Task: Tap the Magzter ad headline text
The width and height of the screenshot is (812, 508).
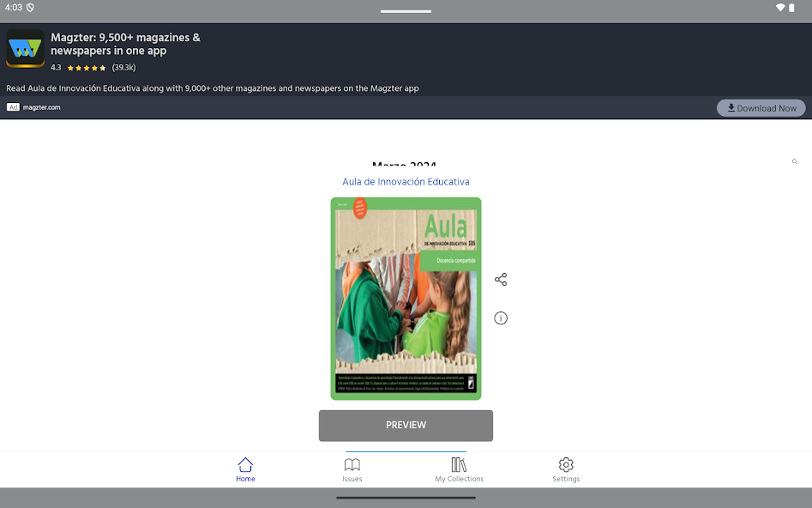Action: (x=125, y=44)
